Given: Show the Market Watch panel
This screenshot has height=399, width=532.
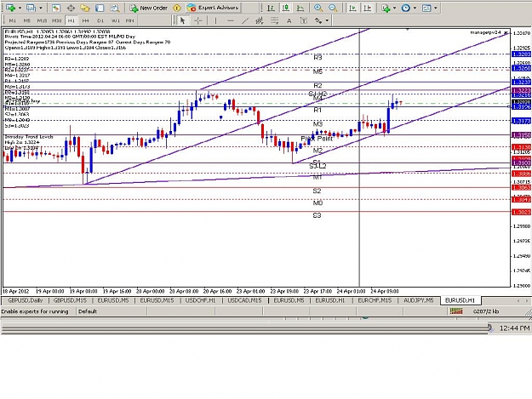Looking at the screenshot, I should click(x=56, y=8).
